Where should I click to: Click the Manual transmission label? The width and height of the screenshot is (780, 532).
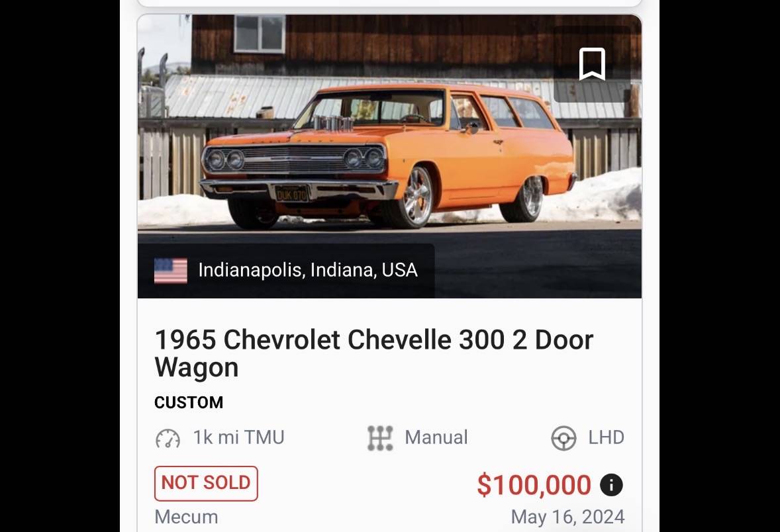[436, 437]
